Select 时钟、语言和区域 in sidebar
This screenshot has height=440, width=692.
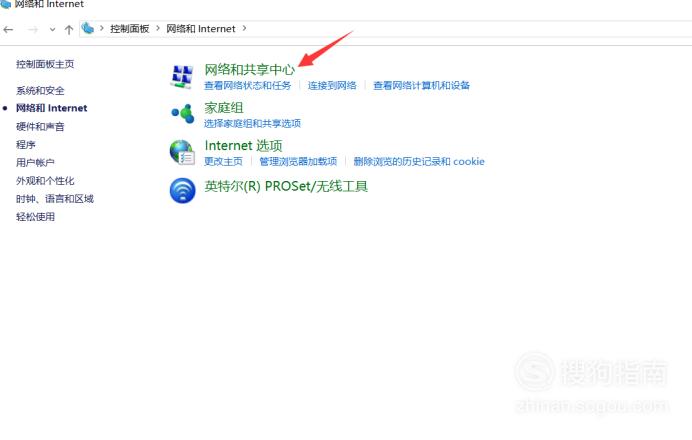[x=55, y=199]
